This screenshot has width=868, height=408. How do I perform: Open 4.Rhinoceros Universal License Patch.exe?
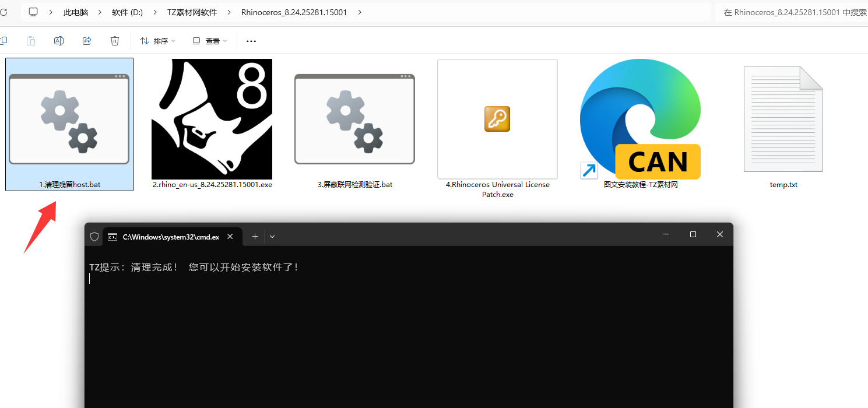coord(497,119)
